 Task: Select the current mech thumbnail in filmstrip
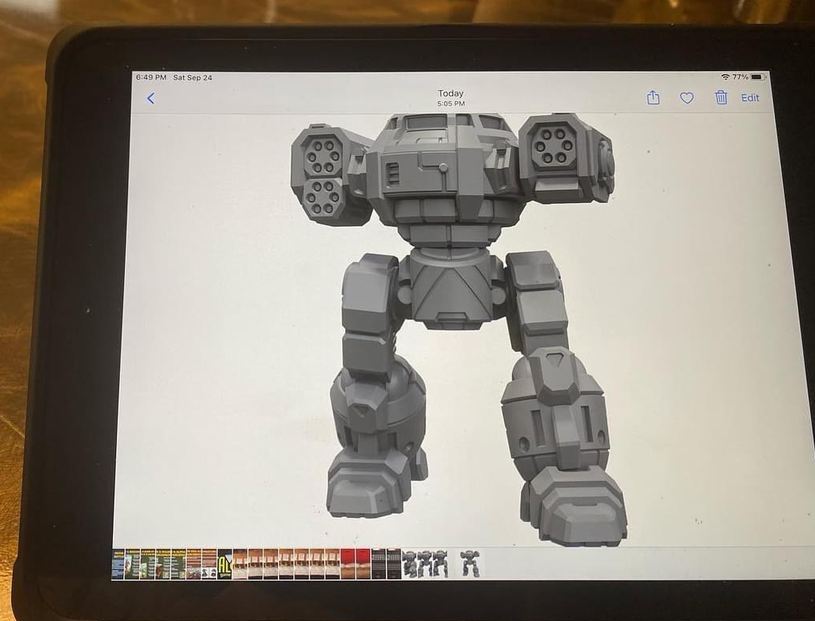(x=469, y=563)
